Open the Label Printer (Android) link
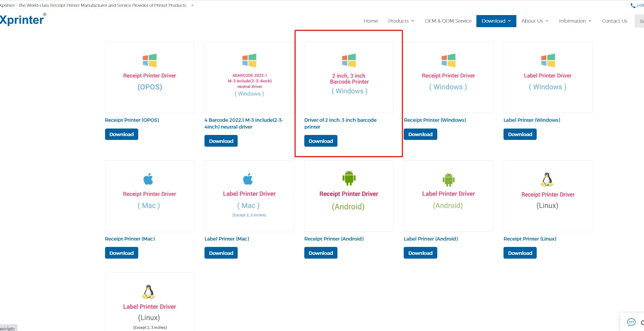 coord(431,239)
